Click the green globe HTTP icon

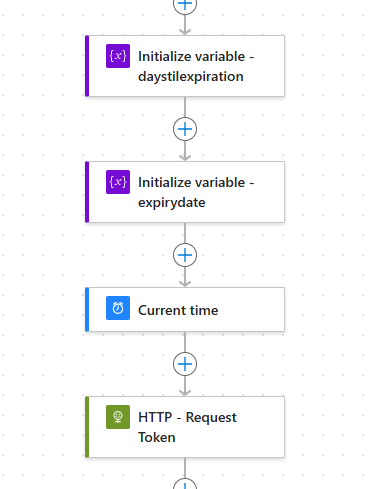(x=118, y=417)
